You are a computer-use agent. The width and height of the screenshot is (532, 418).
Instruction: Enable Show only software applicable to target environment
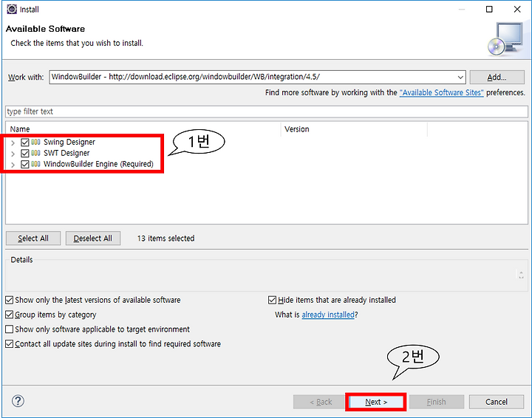click(x=10, y=329)
